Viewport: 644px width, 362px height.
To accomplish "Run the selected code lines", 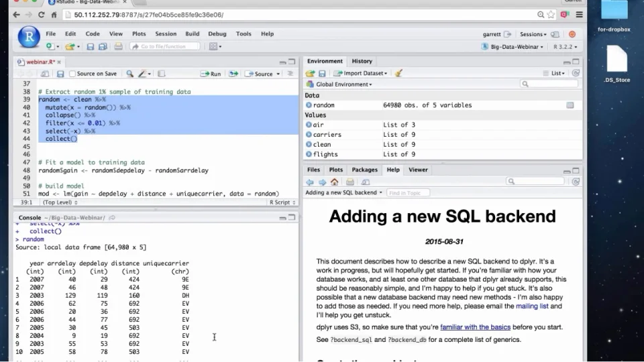I will point(211,74).
